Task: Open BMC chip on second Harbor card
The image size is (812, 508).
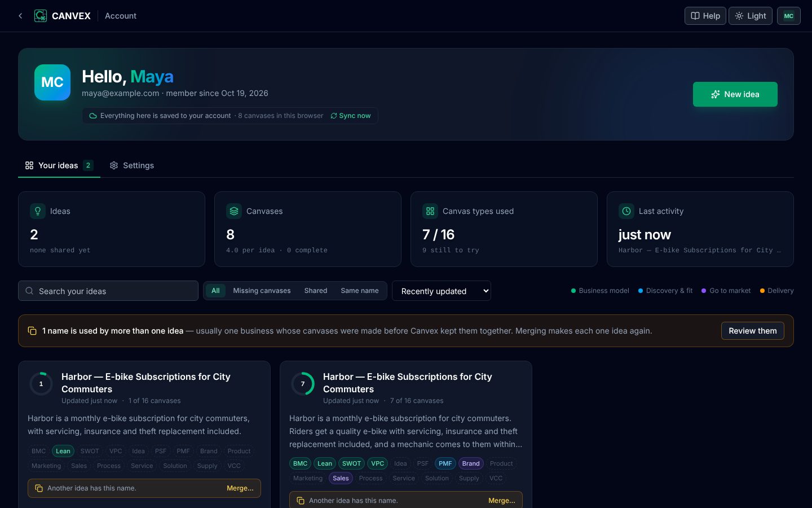Action: click(301, 463)
